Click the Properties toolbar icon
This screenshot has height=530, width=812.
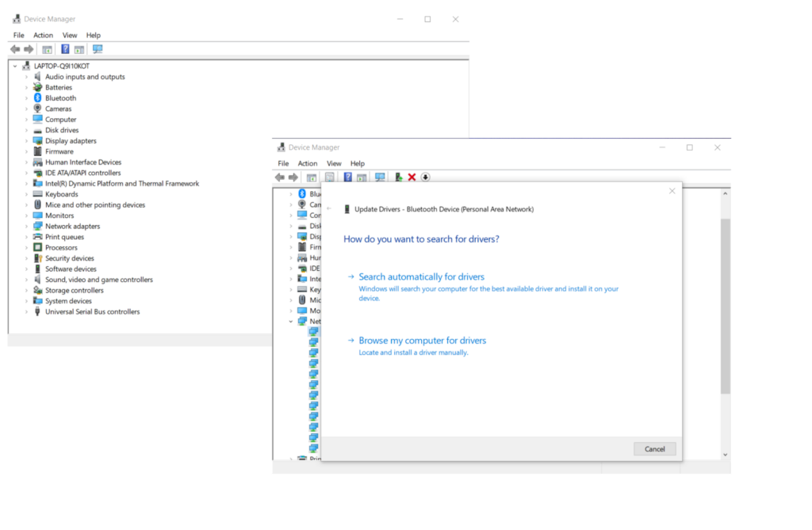[x=330, y=177]
